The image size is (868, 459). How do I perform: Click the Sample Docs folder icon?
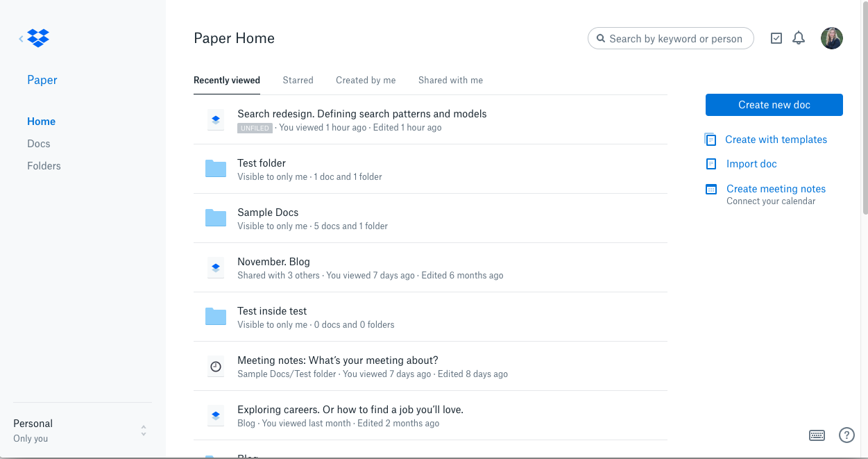tap(216, 218)
